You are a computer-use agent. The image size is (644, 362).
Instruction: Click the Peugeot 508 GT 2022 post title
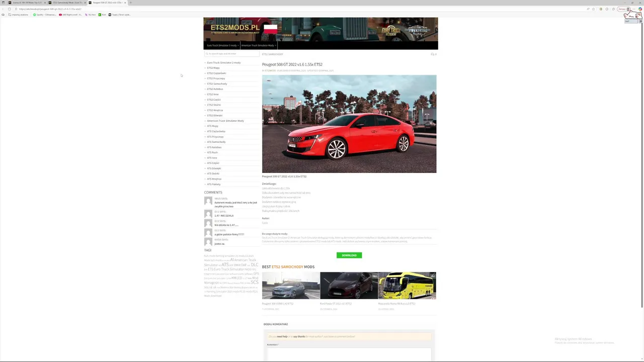coord(292,64)
